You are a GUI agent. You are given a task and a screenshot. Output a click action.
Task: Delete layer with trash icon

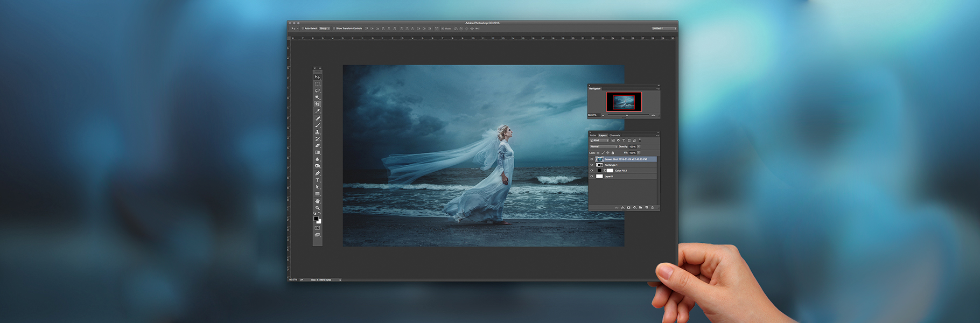click(x=653, y=207)
